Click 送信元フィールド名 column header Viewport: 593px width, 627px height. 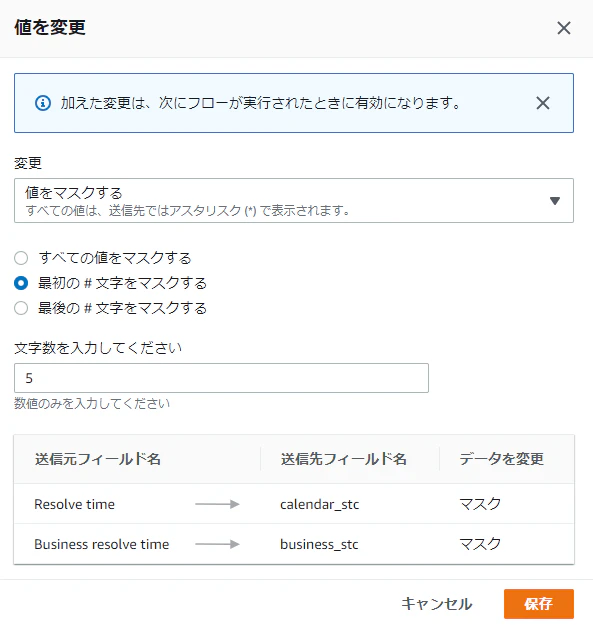tap(98, 459)
